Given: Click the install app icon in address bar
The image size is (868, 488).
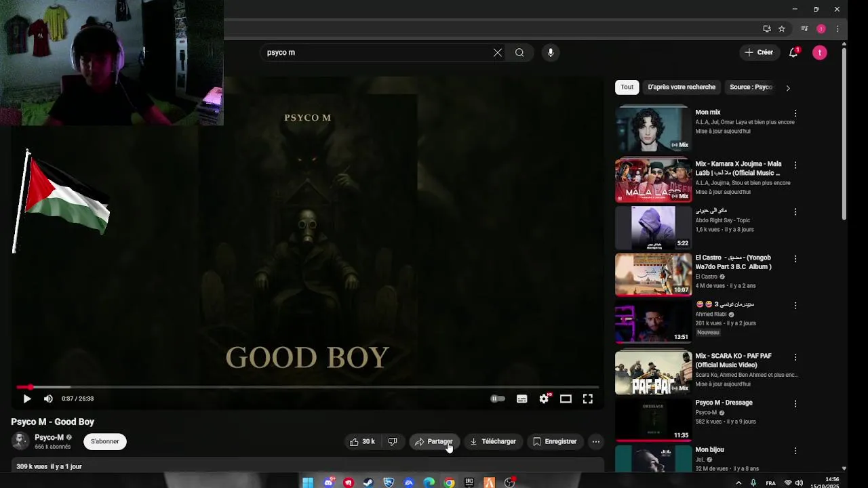Looking at the screenshot, I should tap(767, 28).
